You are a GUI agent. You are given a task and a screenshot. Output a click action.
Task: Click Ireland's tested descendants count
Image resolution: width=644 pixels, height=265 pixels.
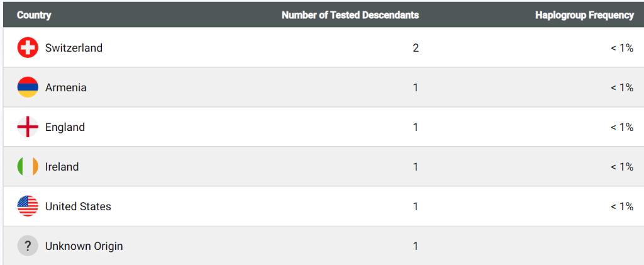coord(416,167)
